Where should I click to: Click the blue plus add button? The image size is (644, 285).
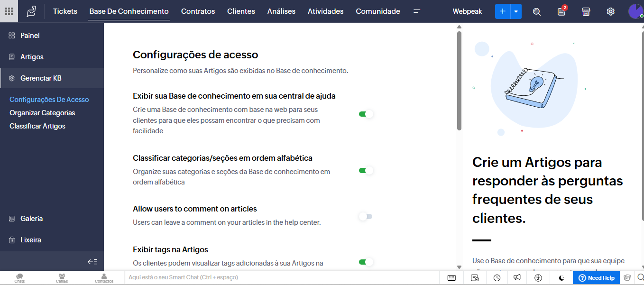(x=503, y=11)
